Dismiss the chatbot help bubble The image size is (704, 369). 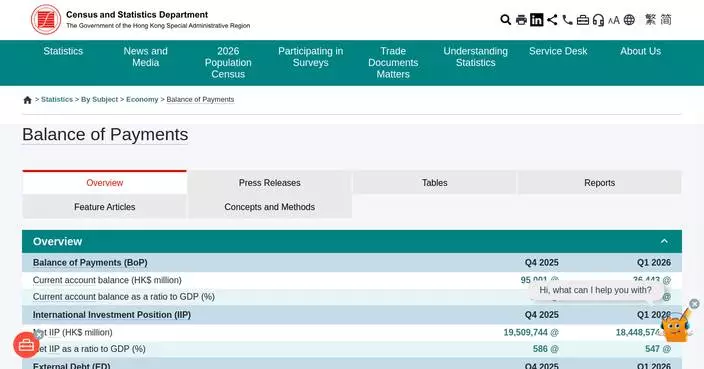pos(694,304)
